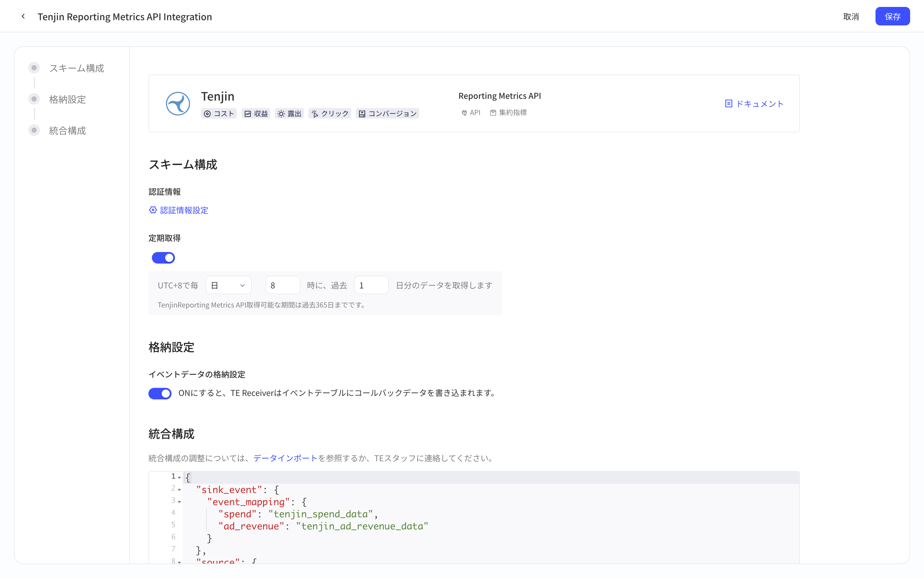Click the 収益 tag icon
This screenshot has height=578, width=924.
pyautogui.click(x=248, y=114)
